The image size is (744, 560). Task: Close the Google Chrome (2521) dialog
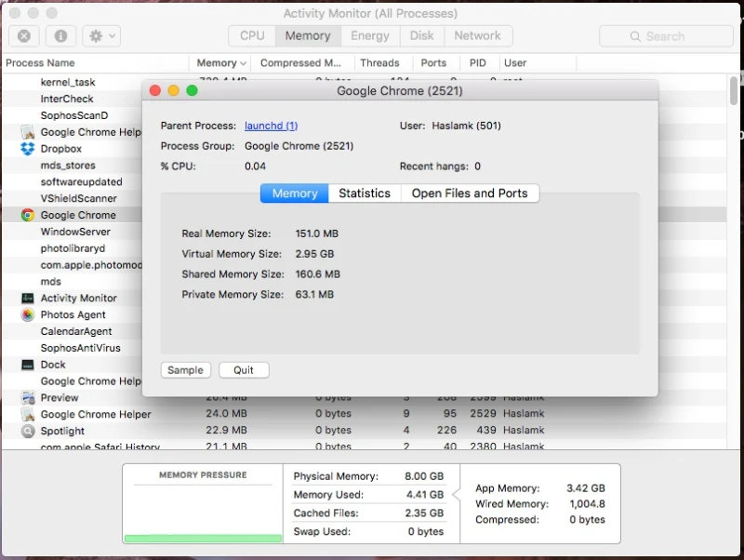(x=155, y=90)
